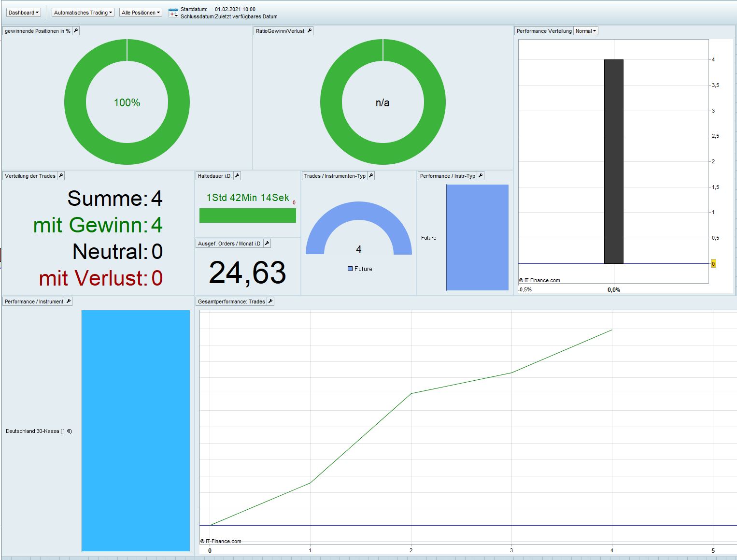Click the green Haltedauer duration bar

click(248, 215)
